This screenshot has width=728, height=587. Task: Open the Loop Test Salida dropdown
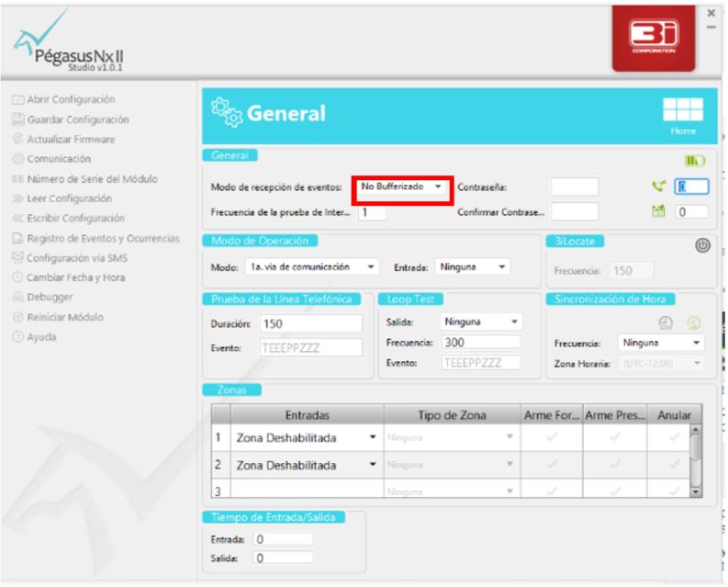(480, 322)
